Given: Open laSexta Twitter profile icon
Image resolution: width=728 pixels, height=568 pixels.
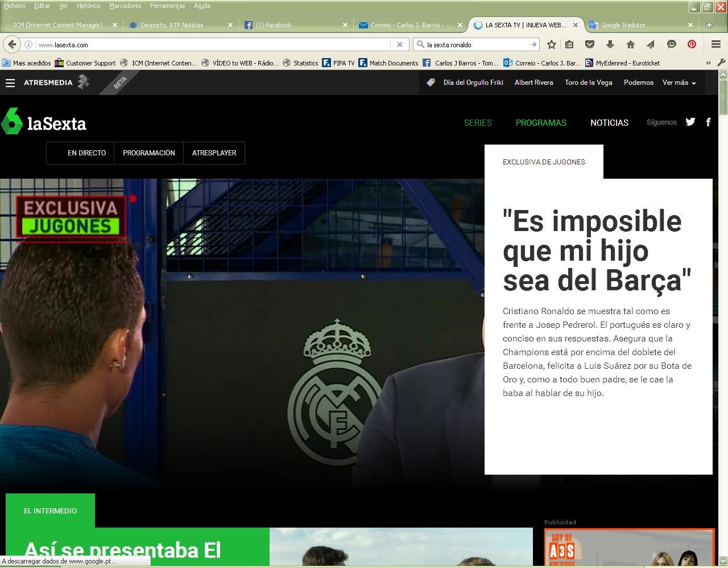Looking at the screenshot, I should click(x=690, y=122).
